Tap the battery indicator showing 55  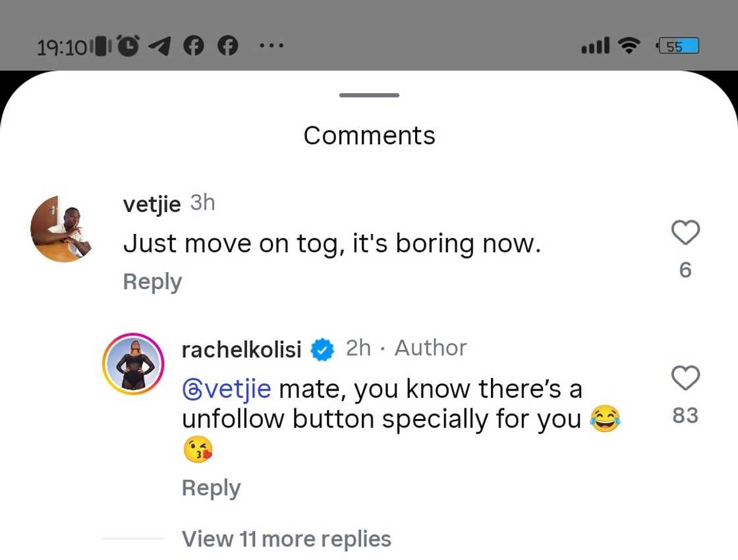677,45
